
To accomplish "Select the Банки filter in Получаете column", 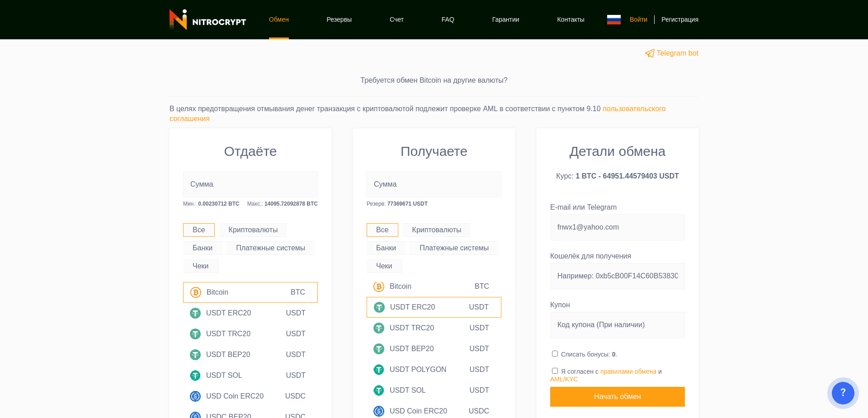I will [x=386, y=248].
